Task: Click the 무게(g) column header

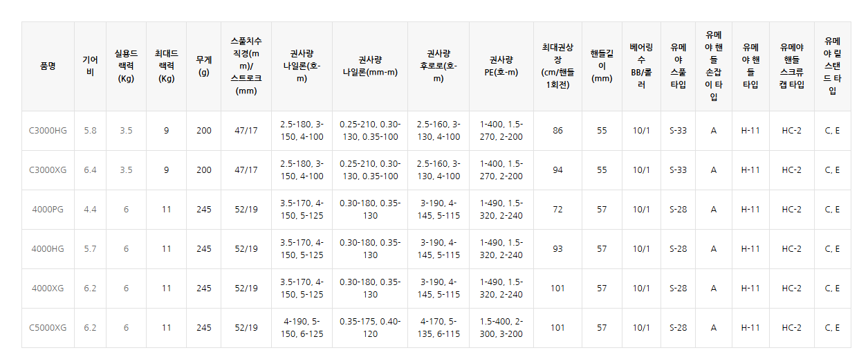Action: (203, 66)
